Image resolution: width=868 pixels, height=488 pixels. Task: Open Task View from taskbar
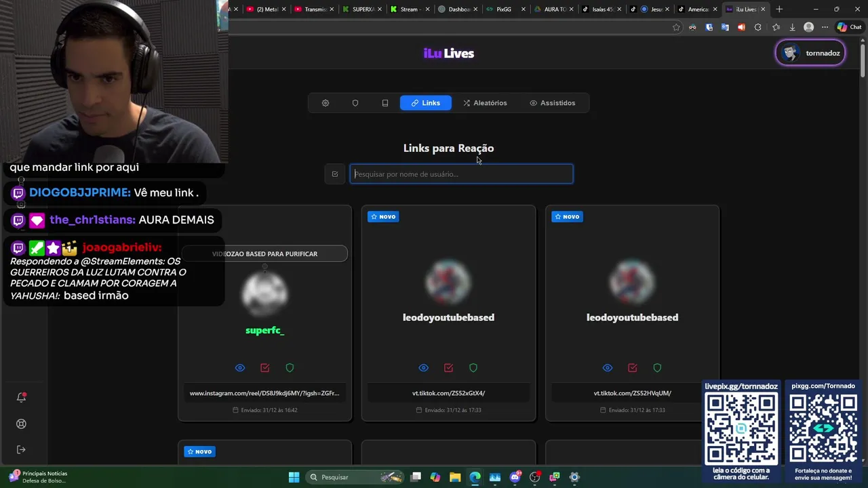pos(416,477)
